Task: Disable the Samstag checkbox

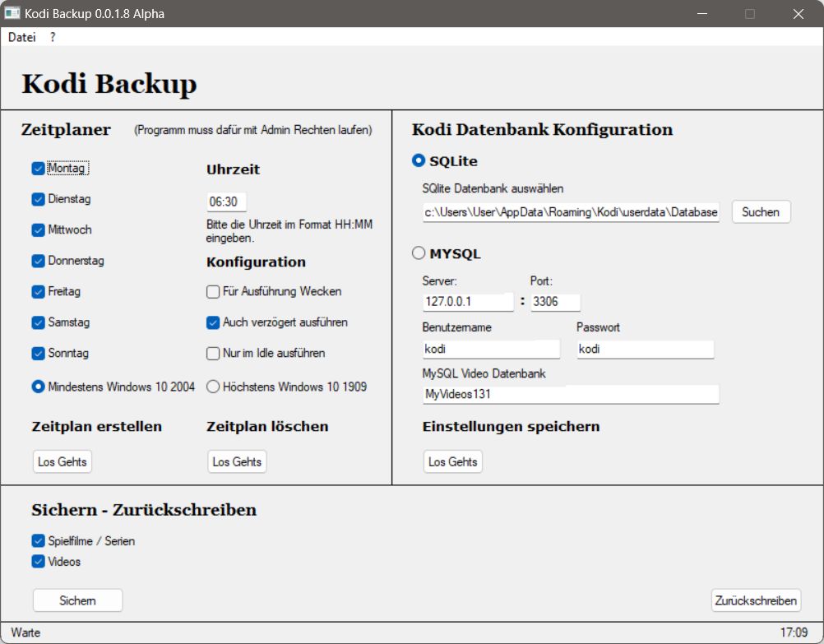Action: click(x=38, y=322)
